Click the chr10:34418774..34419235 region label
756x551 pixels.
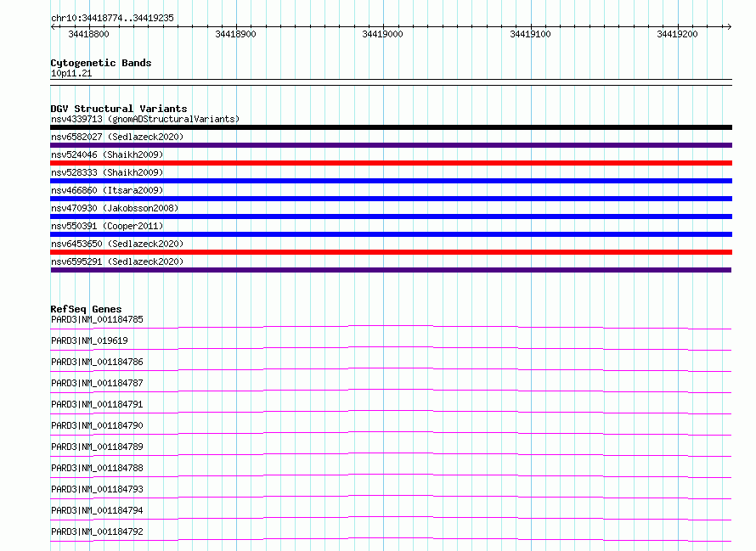point(112,18)
